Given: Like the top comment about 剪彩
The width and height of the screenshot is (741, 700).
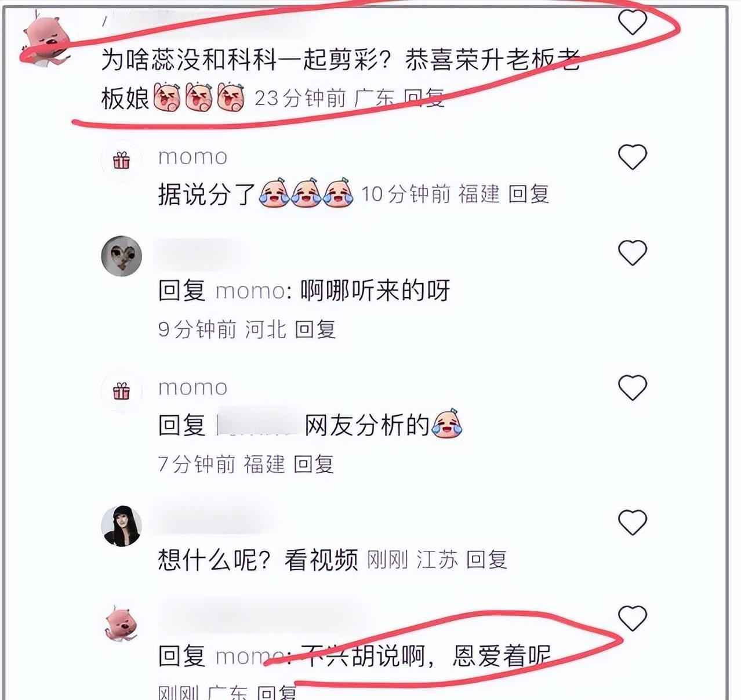Looking at the screenshot, I should click(632, 21).
